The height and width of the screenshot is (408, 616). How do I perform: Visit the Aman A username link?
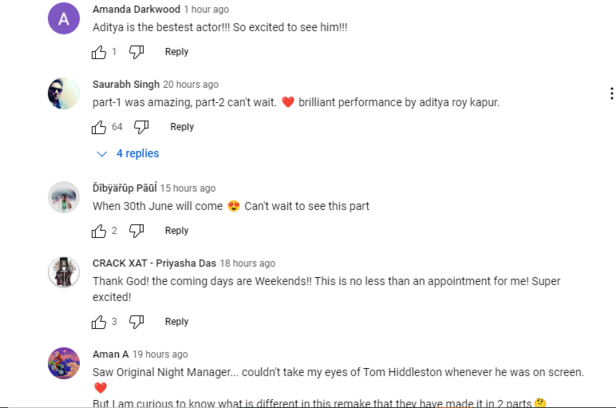110,354
